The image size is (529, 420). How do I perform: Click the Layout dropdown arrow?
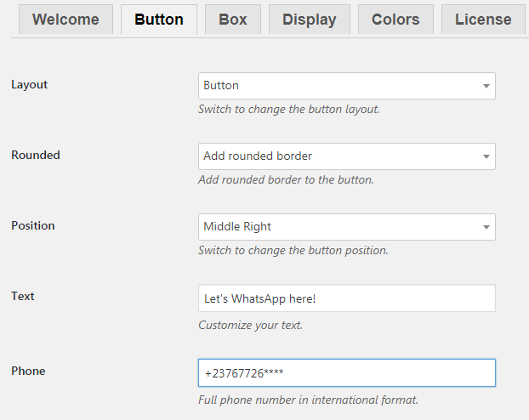tap(486, 86)
